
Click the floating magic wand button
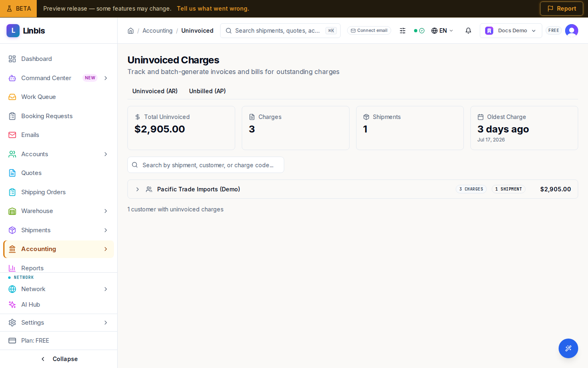568,348
